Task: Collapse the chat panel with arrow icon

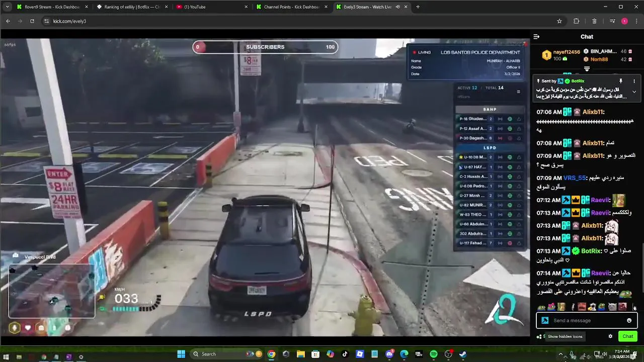Action: 536,37
